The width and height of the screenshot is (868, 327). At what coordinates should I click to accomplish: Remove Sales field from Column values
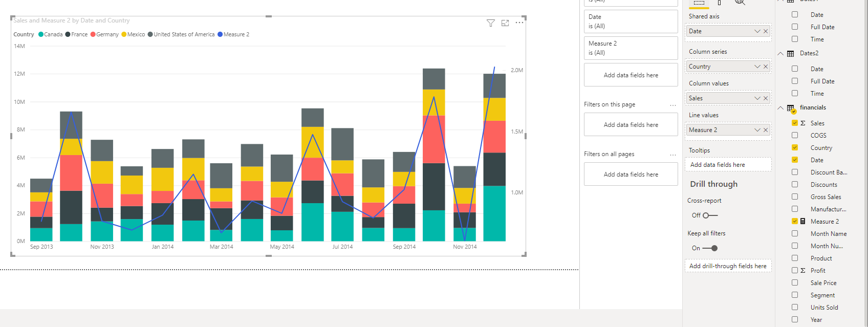click(766, 98)
